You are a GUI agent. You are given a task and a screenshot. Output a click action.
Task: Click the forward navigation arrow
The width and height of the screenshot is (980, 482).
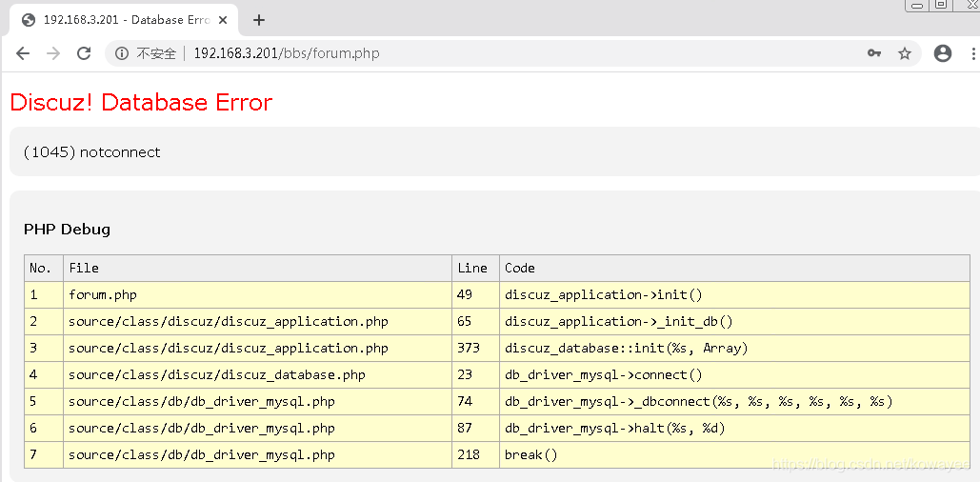pyautogui.click(x=53, y=53)
